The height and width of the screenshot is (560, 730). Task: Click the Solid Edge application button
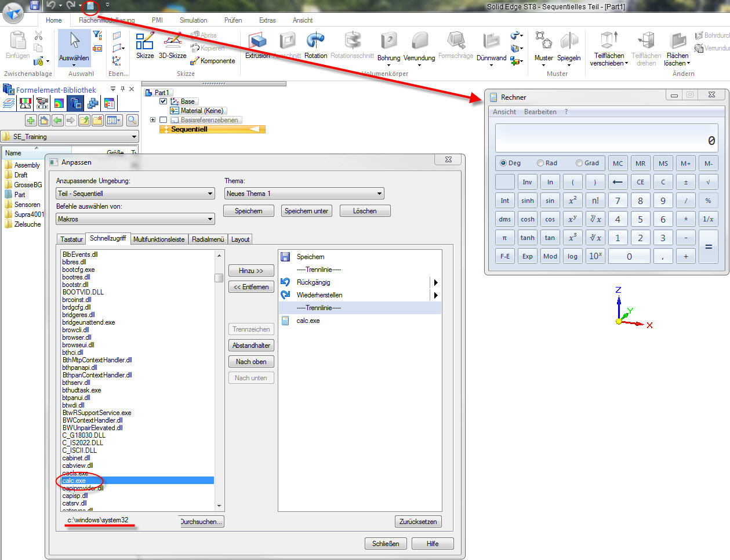point(13,12)
